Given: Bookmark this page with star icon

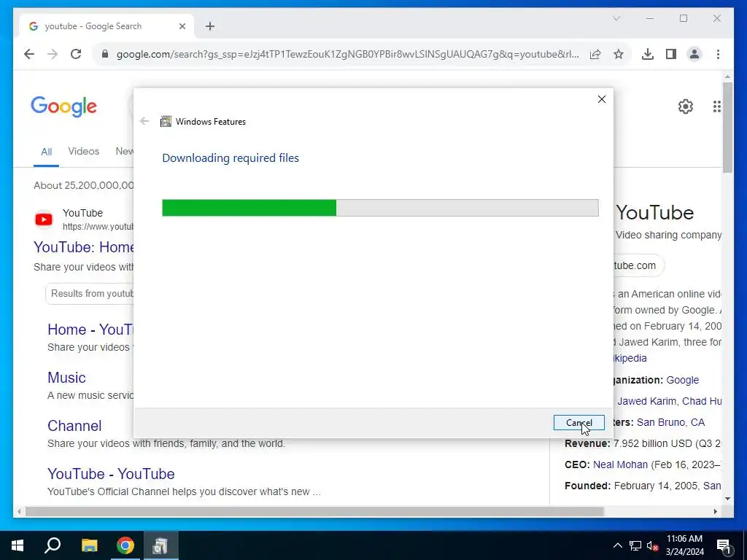Looking at the screenshot, I should [619, 54].
